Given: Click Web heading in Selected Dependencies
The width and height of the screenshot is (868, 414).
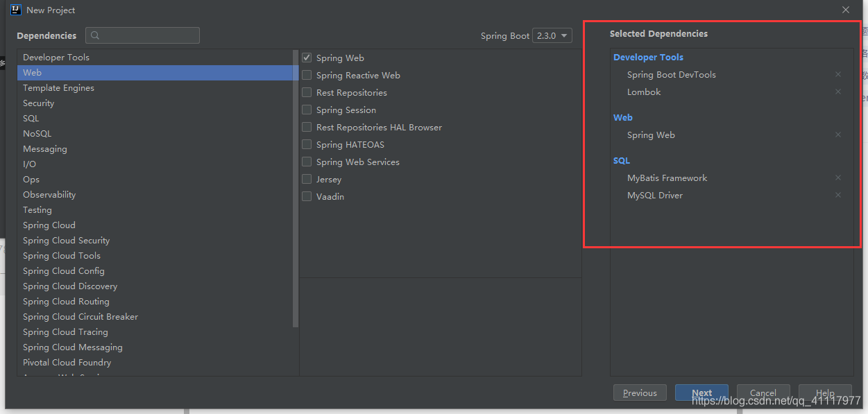Looking at the screenshot, I should tap(623, 117).
